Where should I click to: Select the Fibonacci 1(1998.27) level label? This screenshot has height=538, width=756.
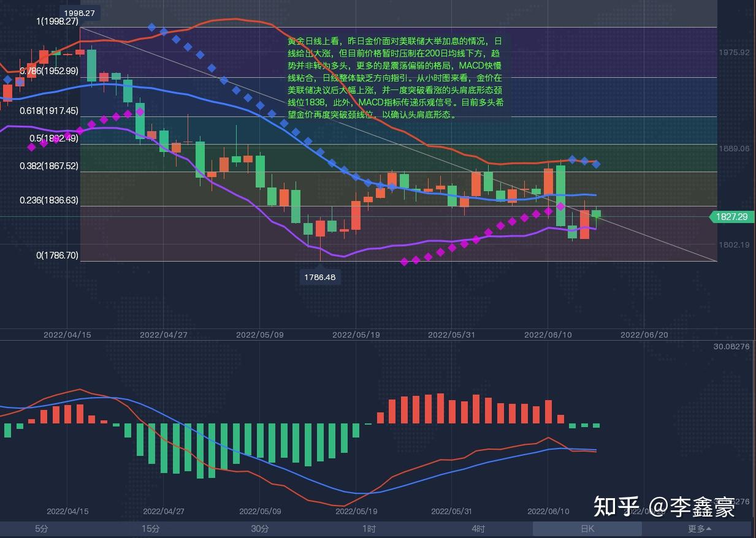(x=58, y=21)
